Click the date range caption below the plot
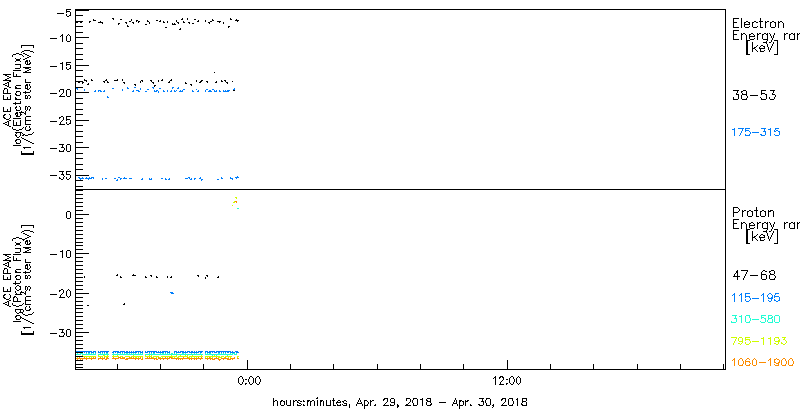This screenshot has width=800, height=410. coord(400,401)
